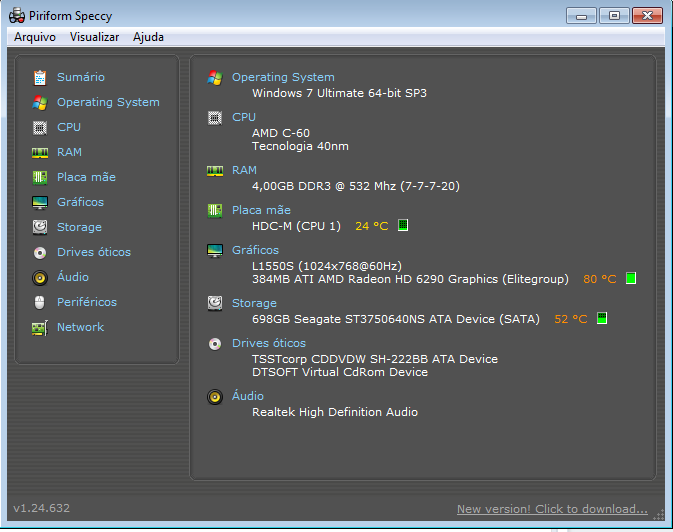
Task: Open Placa mãe heading link in summary
Action: tap(261, 210)
